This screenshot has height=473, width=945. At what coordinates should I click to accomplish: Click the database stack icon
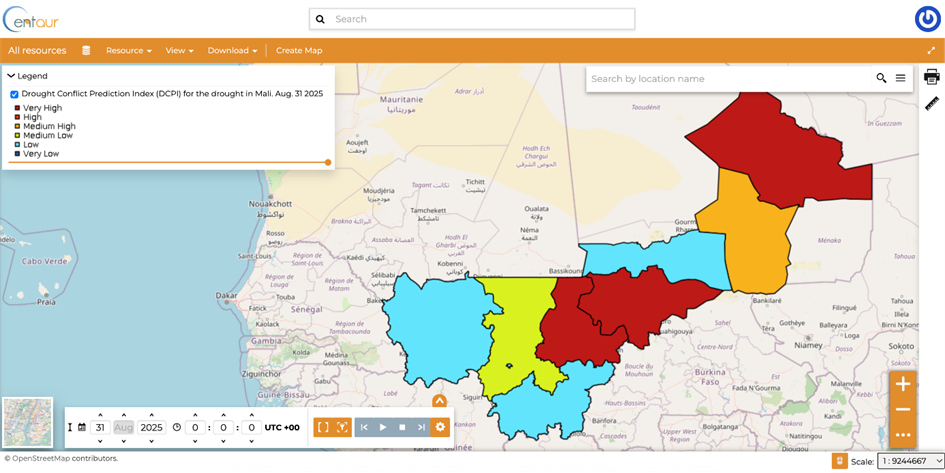point(86,50)
